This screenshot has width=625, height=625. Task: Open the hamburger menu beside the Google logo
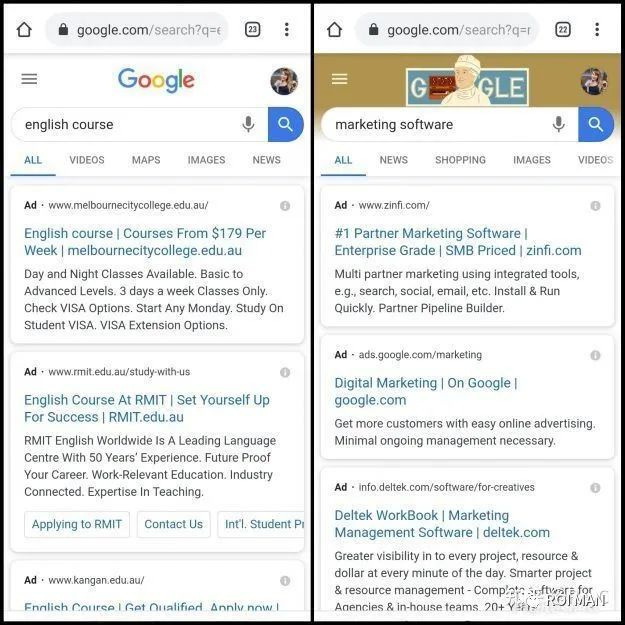point(29,79)
